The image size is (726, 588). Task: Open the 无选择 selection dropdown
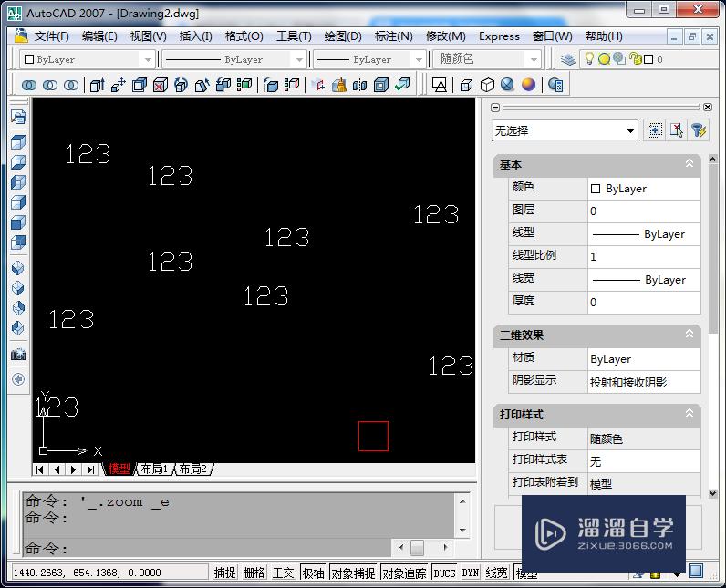coord(565,131)
